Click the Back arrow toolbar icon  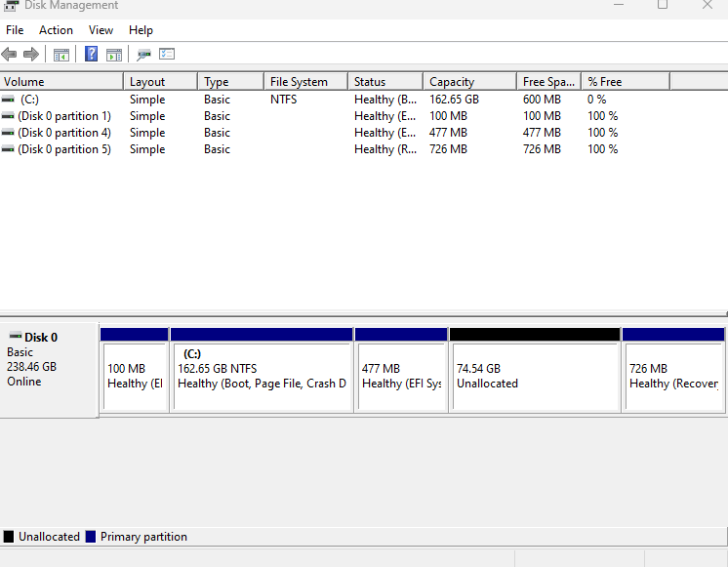pyautogui.click(x=10, y=55)
